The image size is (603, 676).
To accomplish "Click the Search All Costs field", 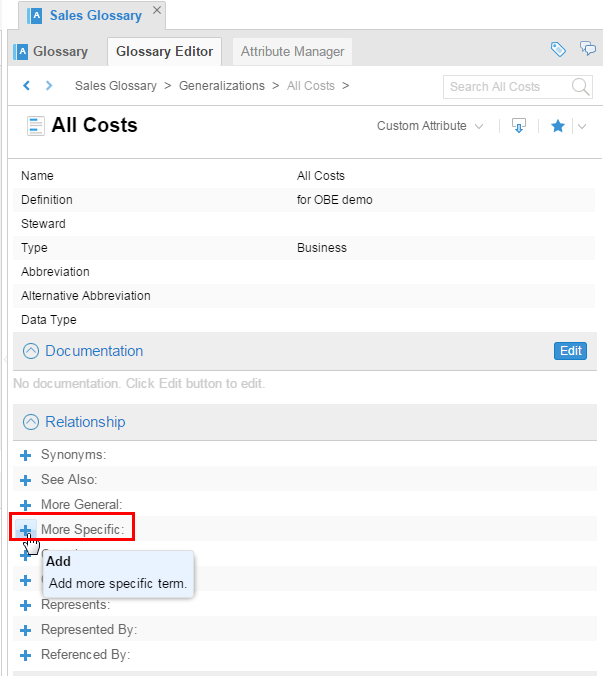I will (x=507, y=87).
